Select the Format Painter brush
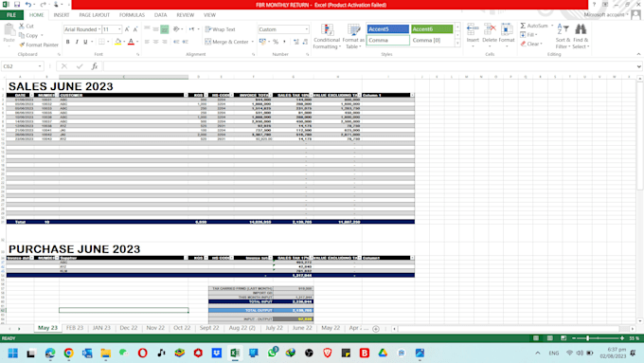This screenshot has width=644, height=363. (22, 45)
